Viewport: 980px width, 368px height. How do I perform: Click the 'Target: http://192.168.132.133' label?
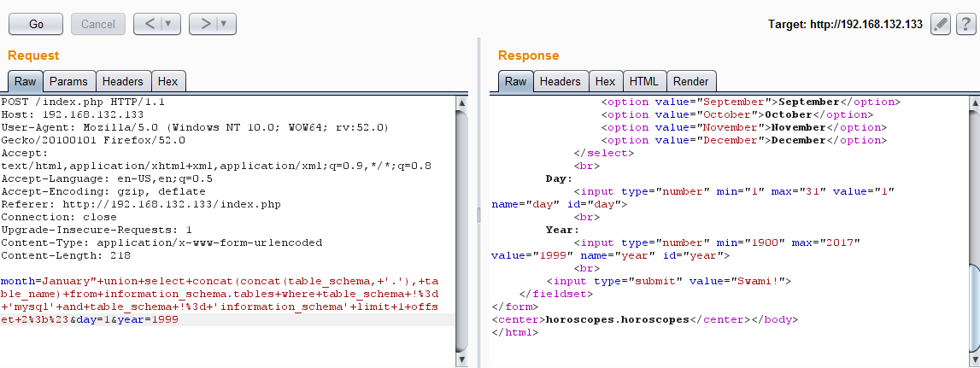coord(845,25)
